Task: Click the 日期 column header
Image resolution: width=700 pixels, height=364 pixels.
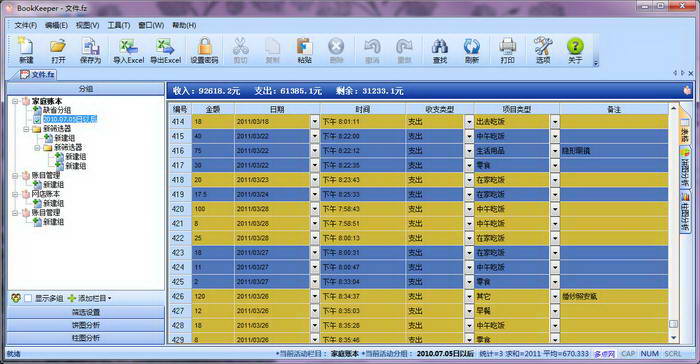Action: [x=277, y=109]
